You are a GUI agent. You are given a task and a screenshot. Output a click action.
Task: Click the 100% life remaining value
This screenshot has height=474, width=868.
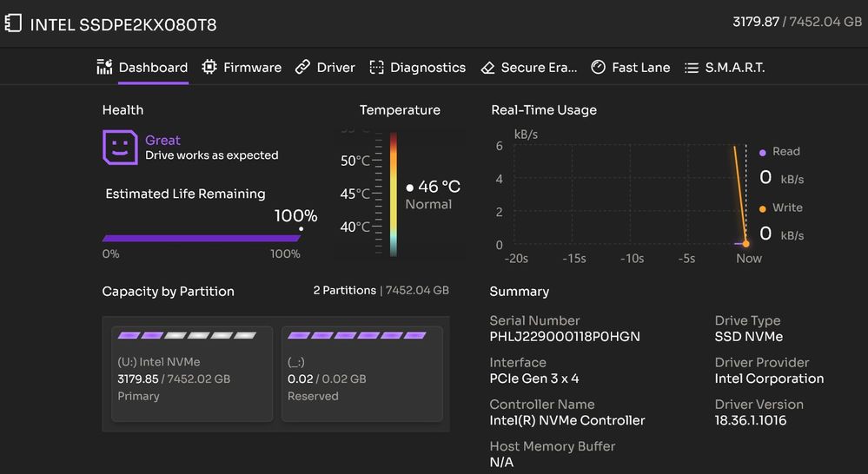click(x=295, y=215)
